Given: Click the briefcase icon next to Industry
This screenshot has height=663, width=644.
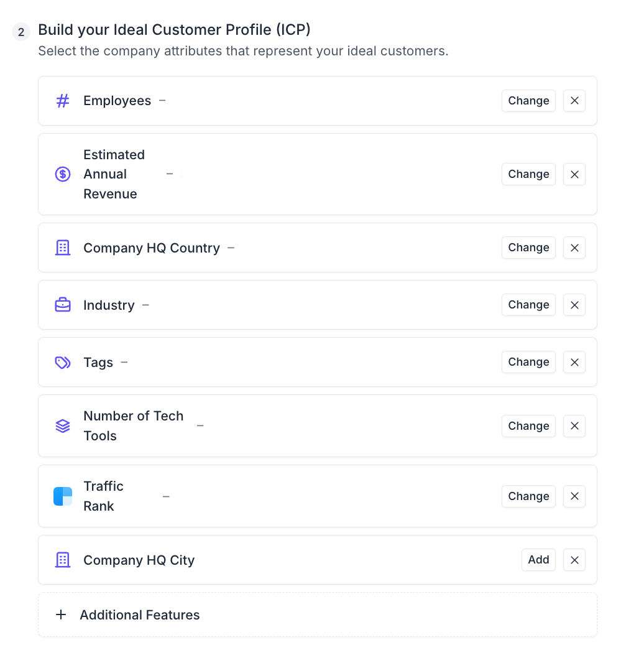Looking at the screenshot, I should [x=63, y=305].
